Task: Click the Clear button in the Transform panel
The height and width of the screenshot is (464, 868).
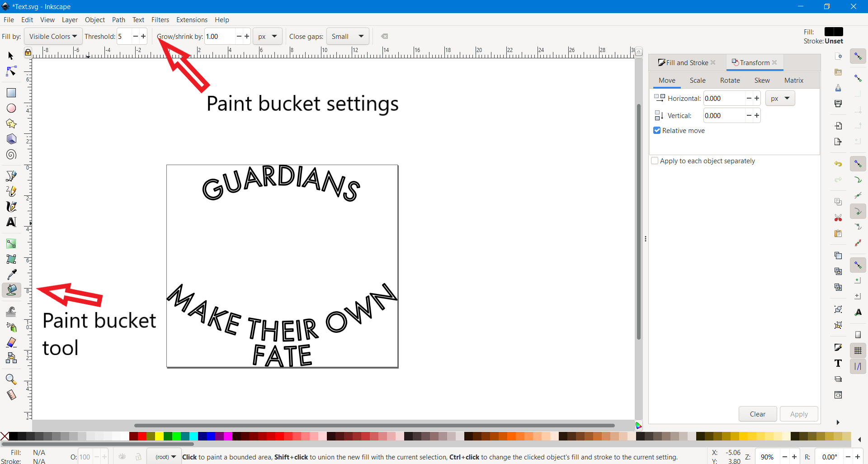Action: [x=758, y=414]
